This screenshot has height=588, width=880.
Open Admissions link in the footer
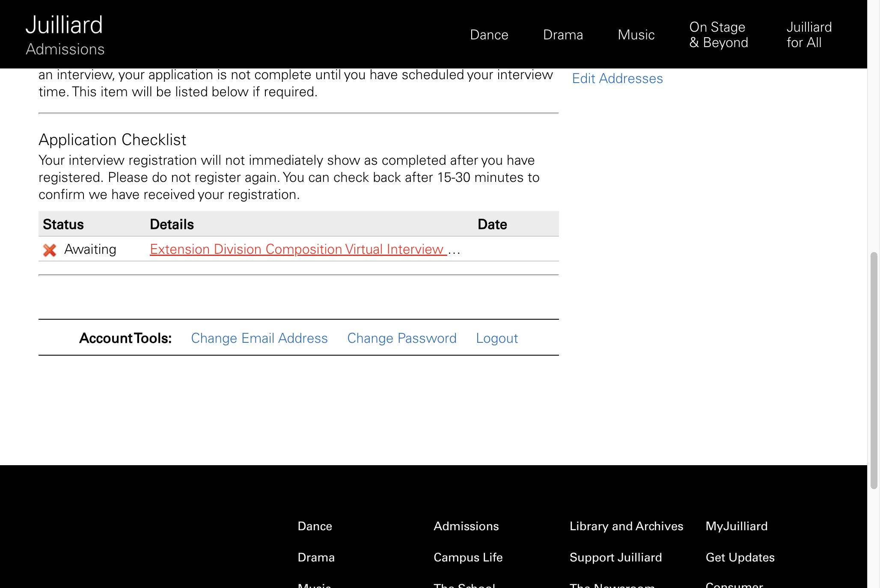(466, 526)
